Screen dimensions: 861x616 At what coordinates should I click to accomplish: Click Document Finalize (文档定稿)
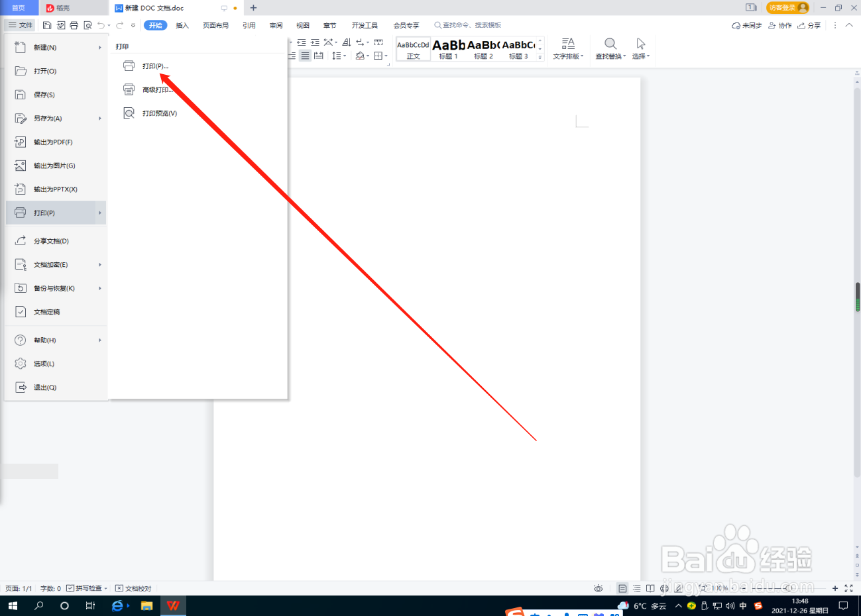point(56,312)
